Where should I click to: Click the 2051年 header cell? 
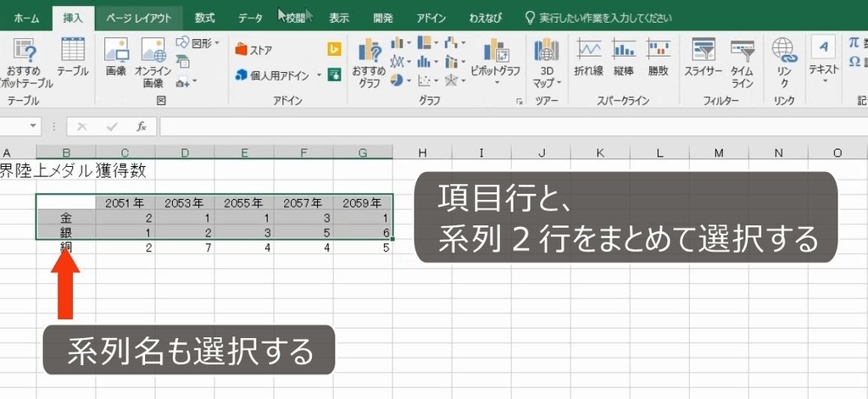pyautogui.click(x=125, y=203)
